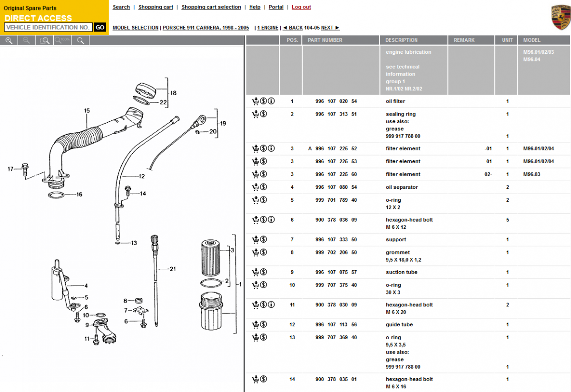
Task: Go to NEXT illustration page
Action: click(x=330, y=28)
